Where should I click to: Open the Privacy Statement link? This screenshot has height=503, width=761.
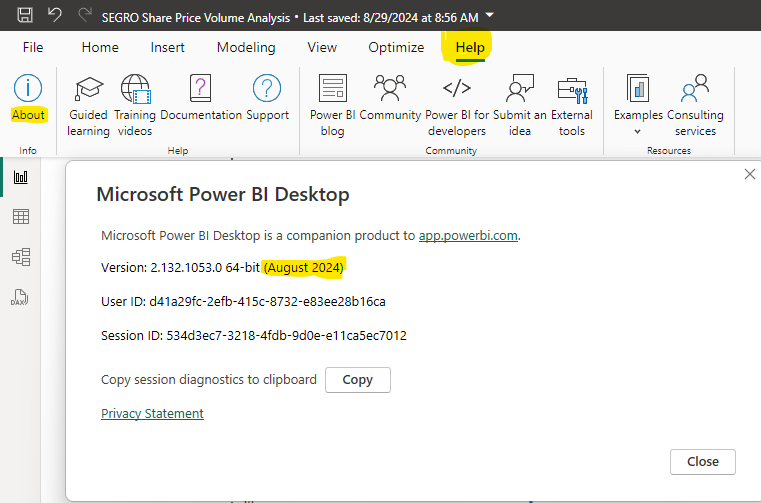tap(152, 413)
